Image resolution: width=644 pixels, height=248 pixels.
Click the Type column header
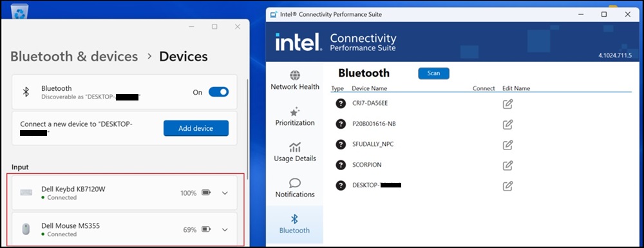point(337,88)
